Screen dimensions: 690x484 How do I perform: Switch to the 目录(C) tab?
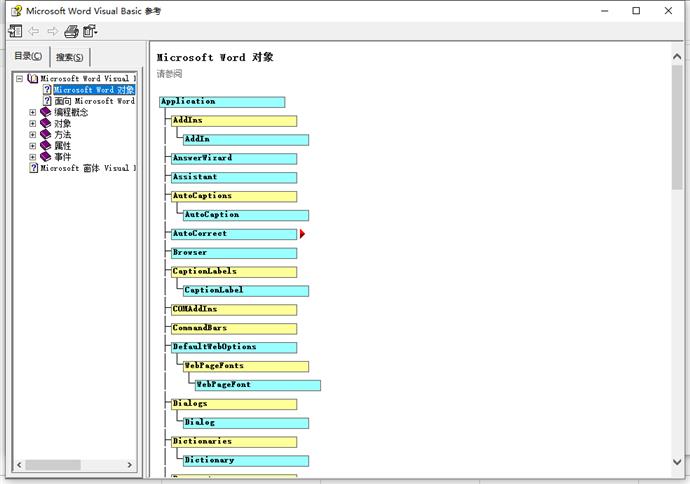(29, 56)
